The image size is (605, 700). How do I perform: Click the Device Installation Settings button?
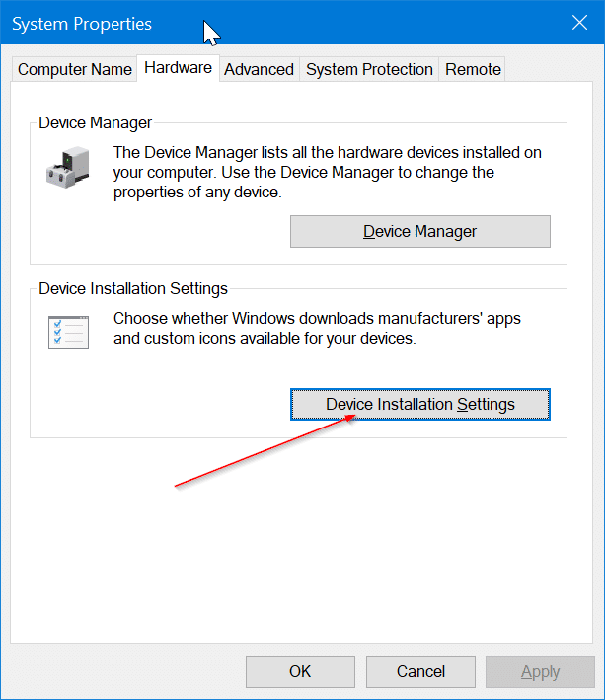[419, 404]
